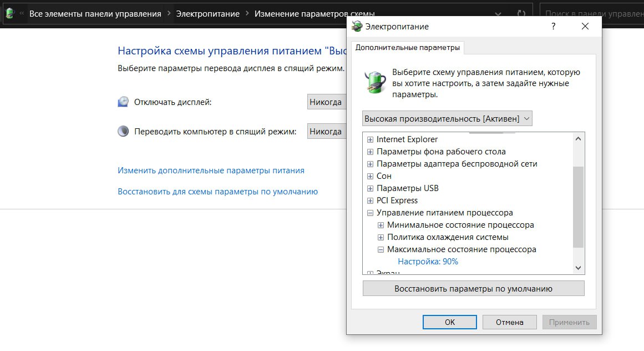Expand the Internet Explorer tree node
The width and height of the screenshot is (644, 351).
pyautogui.click(x=370, y=139)
